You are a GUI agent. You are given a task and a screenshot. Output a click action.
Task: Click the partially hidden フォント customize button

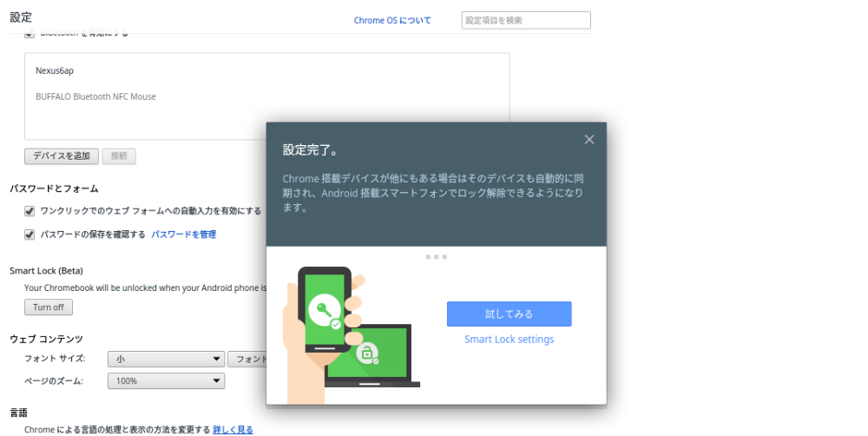247,359
